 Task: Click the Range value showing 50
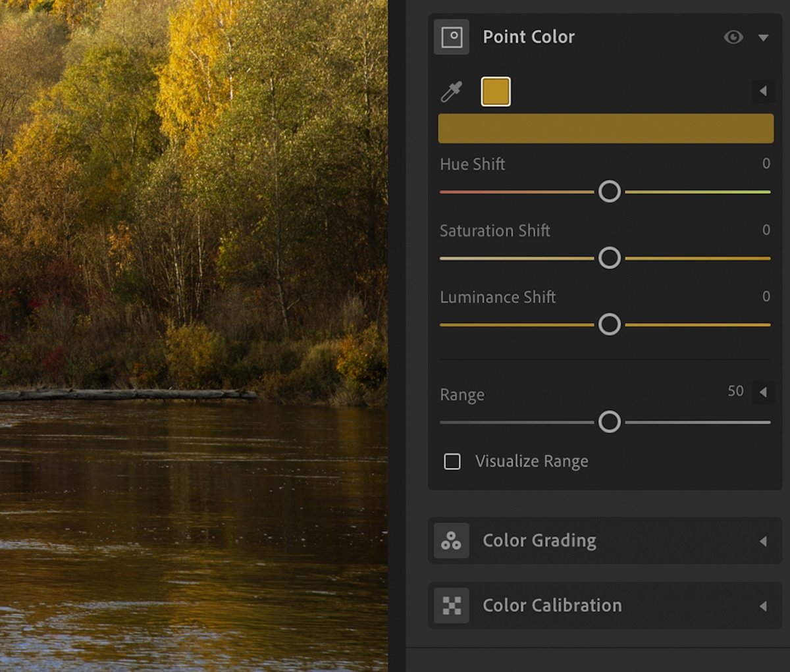(735, 391)
